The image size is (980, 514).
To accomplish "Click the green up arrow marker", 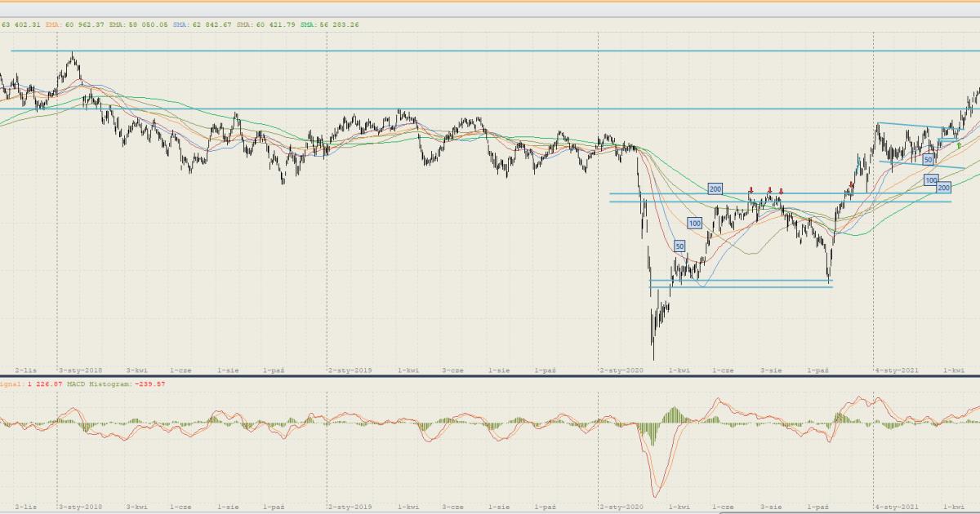I will (958, 145).
